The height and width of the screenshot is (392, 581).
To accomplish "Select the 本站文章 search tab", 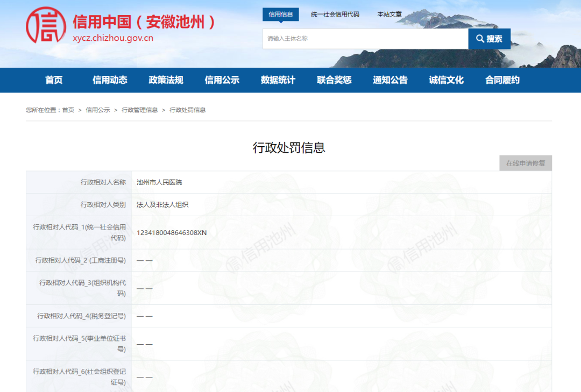I will [x=389, y=15].
